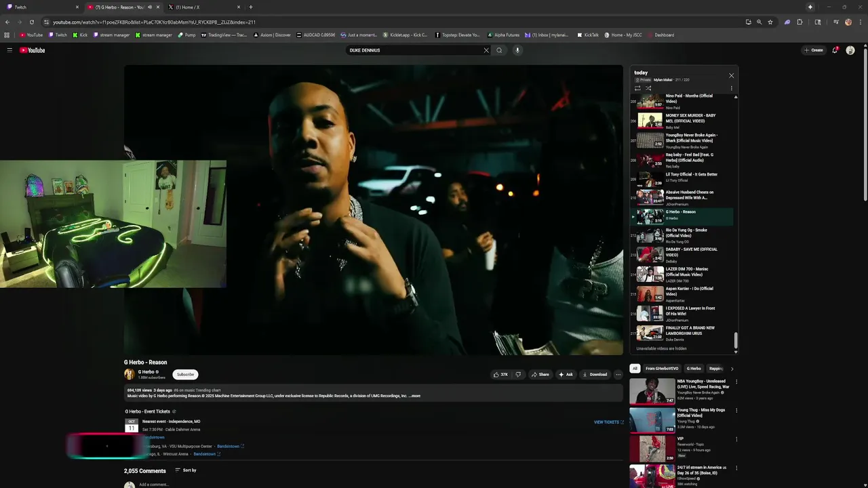The image size is (868, 488).
Task: Play 'YoungBoy Never Broke Again - Shark' item
Action: pyautogui.click(x=682, y=140)
